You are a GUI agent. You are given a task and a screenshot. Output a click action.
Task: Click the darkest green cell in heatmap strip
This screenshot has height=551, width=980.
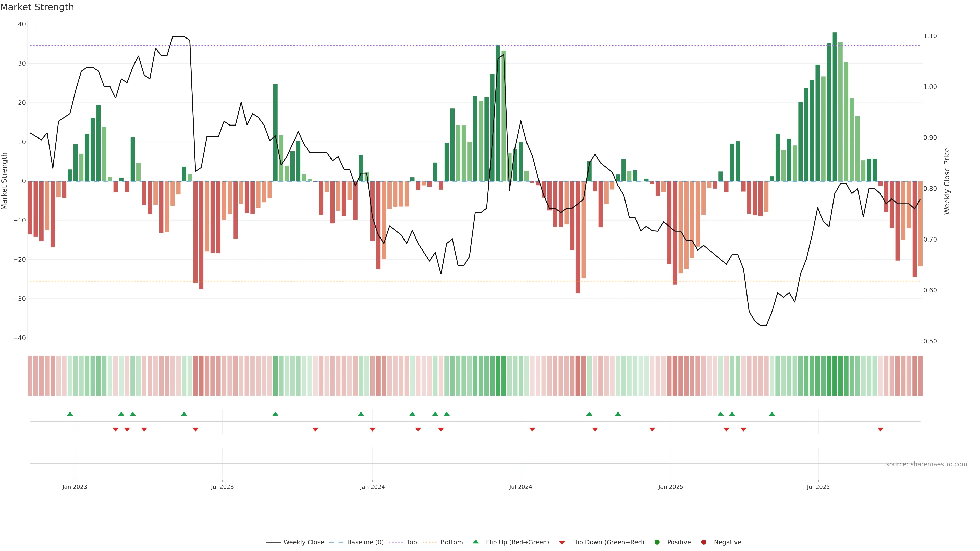(x=835, y=376)
